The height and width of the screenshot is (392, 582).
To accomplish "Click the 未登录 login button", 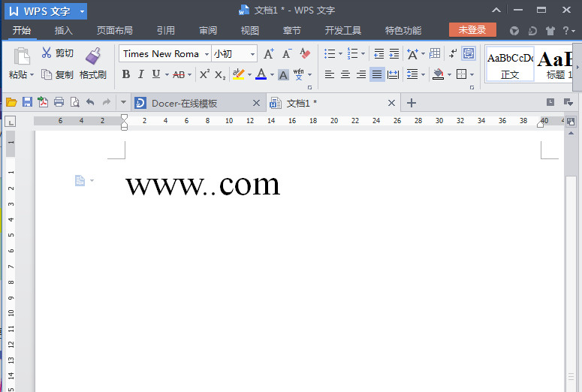I will coord(472,30).
